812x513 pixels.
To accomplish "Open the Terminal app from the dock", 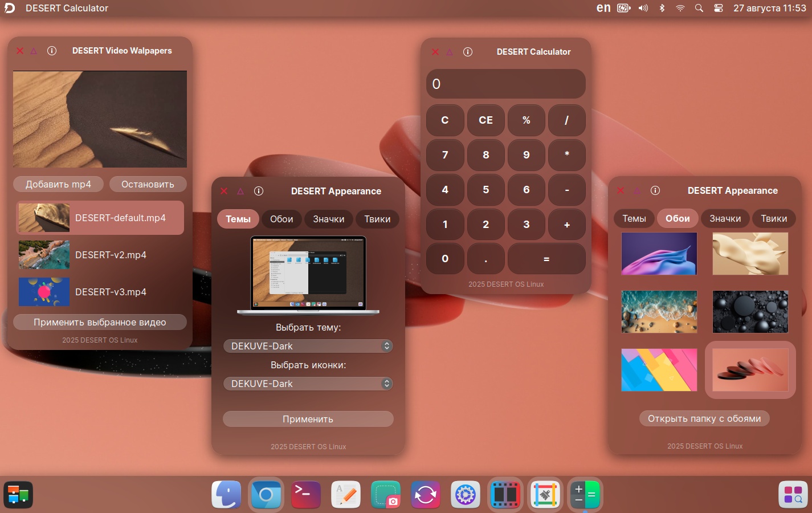I will click(305, 494).
